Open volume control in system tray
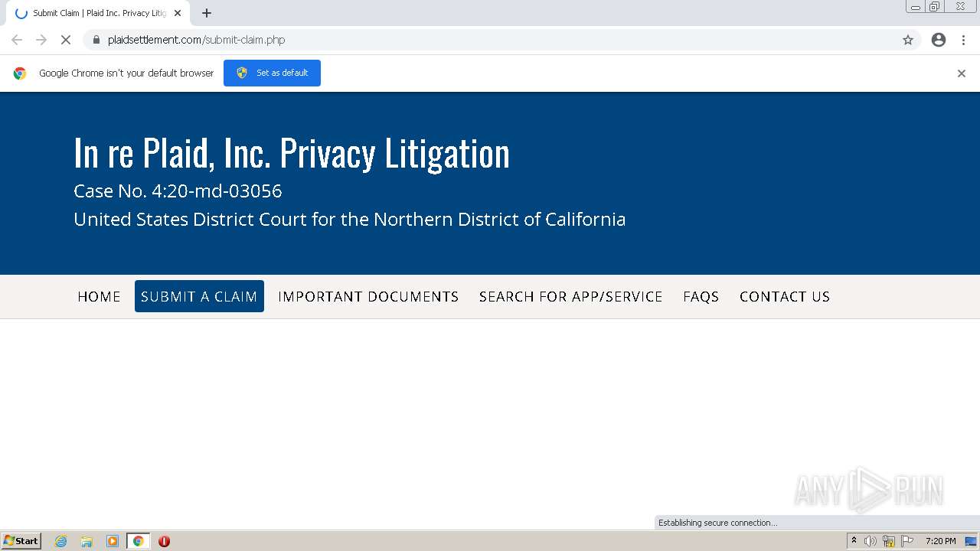This screenshot has width=980, height=551. (x=871, y=541)
